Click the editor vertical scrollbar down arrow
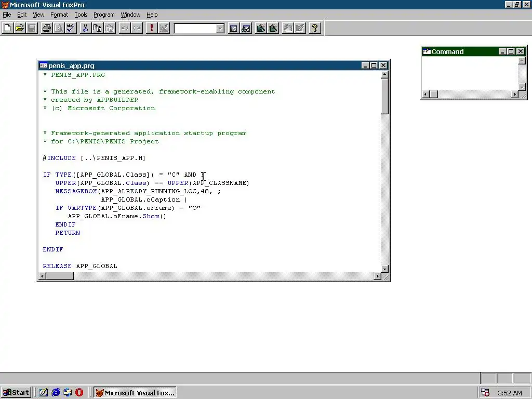 (384, 269)
